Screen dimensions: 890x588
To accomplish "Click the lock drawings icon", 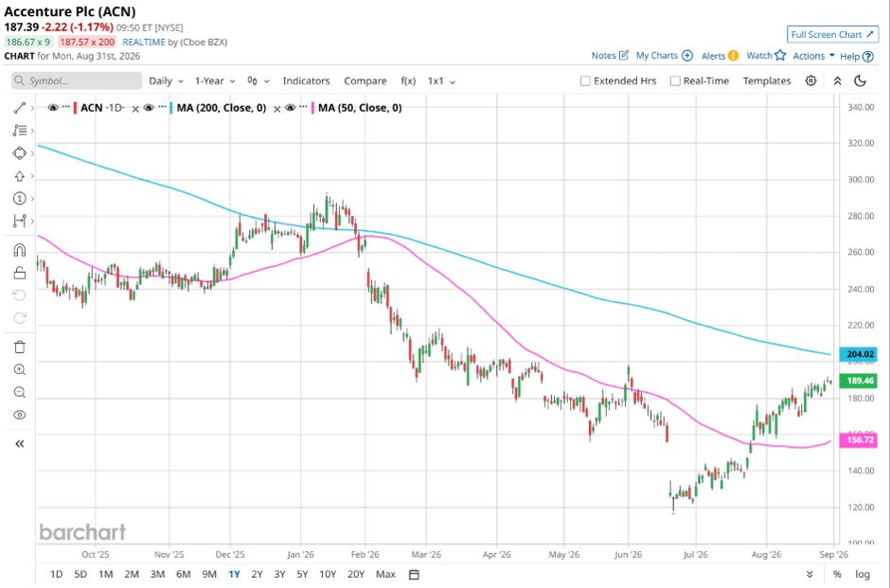I will 19,273.
